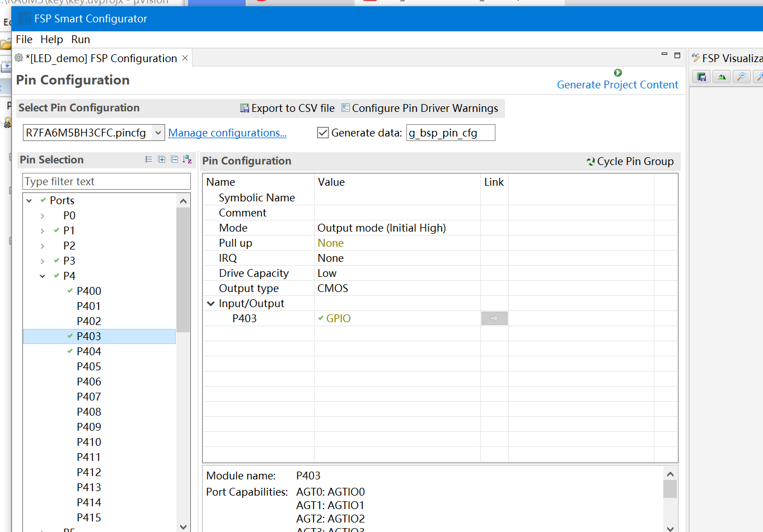Click the P403 GPIO value cell

397,318
